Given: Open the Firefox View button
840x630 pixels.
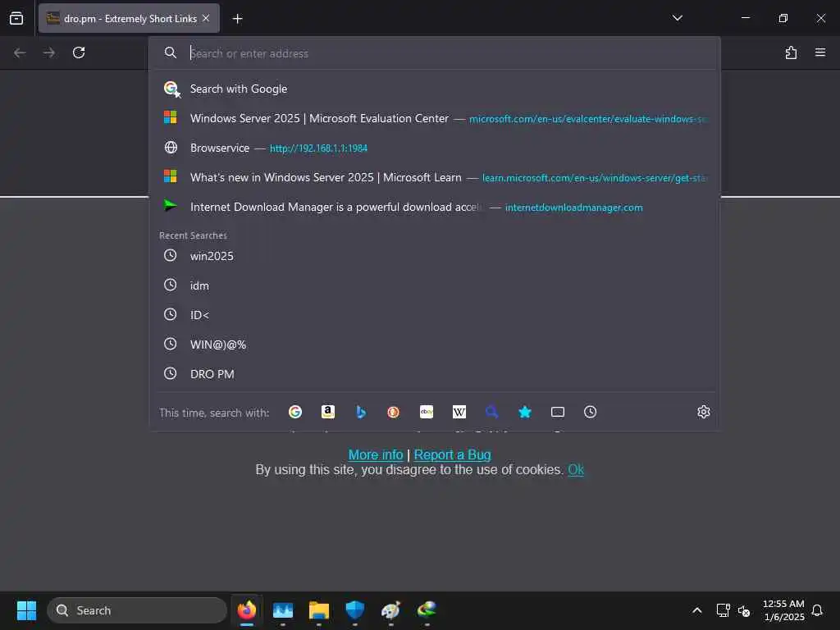Looking at the screenshot, I should point(16,18).
